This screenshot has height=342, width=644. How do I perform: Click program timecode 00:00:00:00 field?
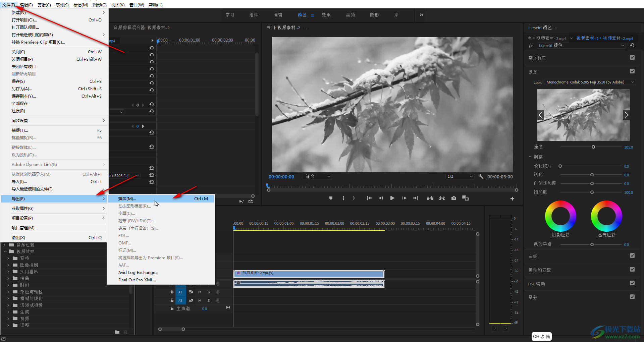tap(281, 177)
